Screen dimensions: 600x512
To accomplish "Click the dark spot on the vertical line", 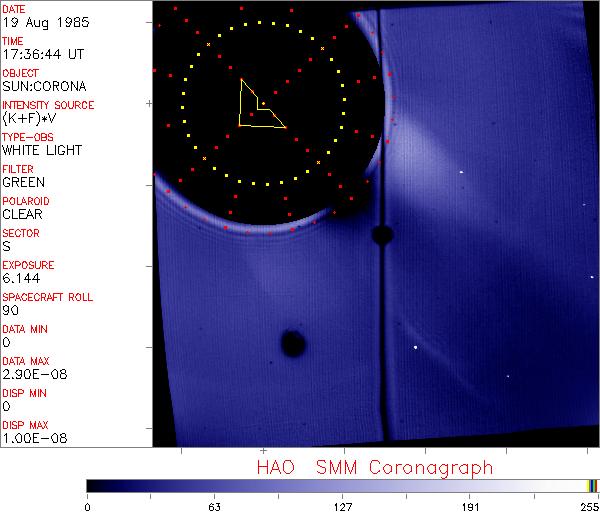I will (381, 235).
